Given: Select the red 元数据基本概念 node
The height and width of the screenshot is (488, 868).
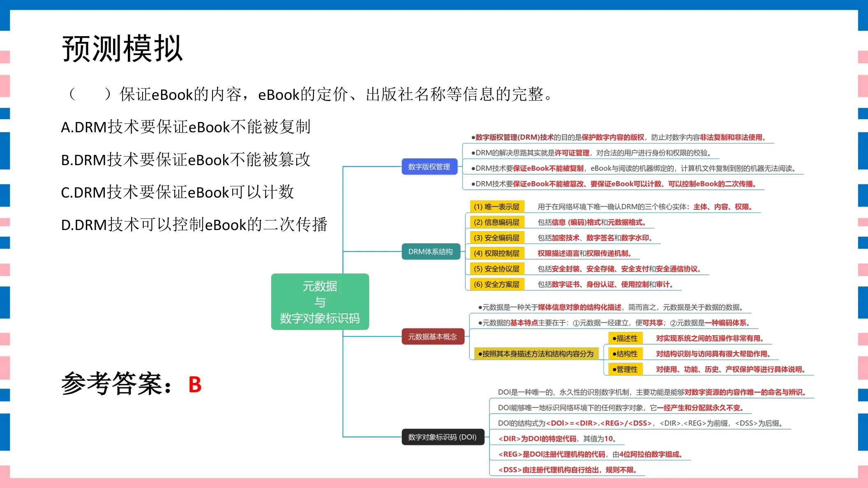Looking at the screenshot, I should click(x=433, y=336).
